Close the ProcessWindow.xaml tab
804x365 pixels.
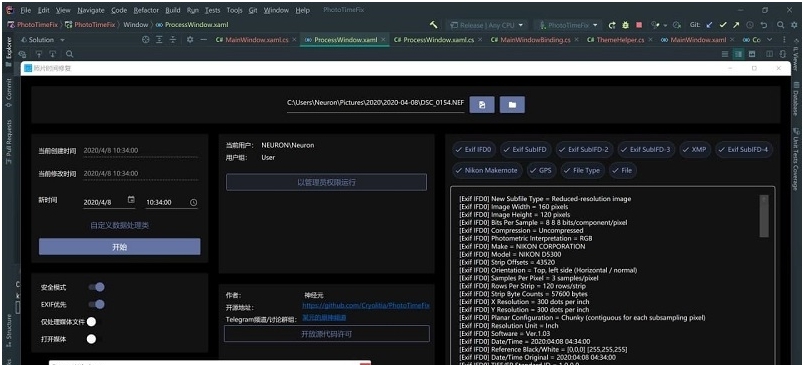(x=384, y=40)
